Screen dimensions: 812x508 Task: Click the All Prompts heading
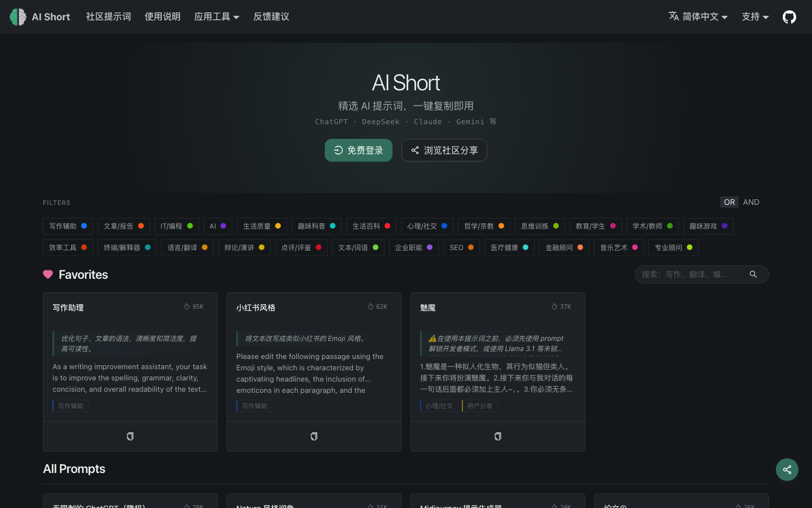point(74,469)
